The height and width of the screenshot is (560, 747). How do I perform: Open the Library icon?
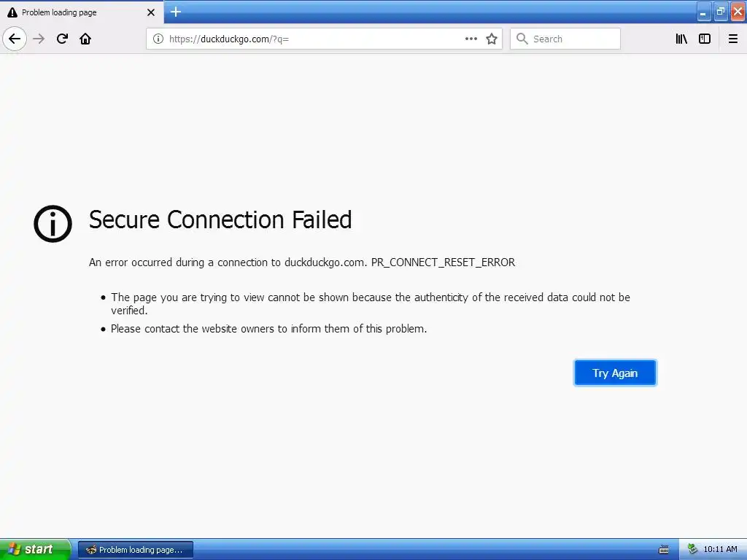(681, 39)
